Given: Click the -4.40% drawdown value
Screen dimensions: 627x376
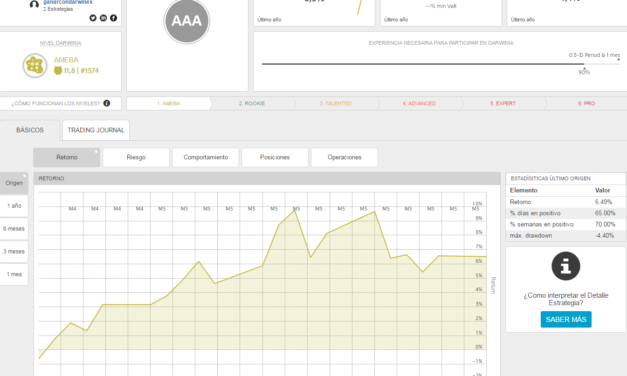Looking at the screenshot, I should pyautogui.click(x=604, y=236).
